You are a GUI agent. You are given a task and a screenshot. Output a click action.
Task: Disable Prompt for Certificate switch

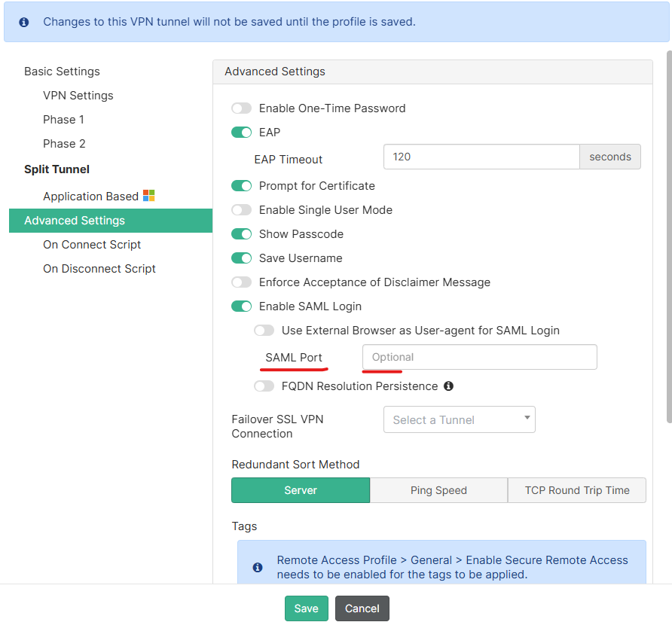coord(242,186)
